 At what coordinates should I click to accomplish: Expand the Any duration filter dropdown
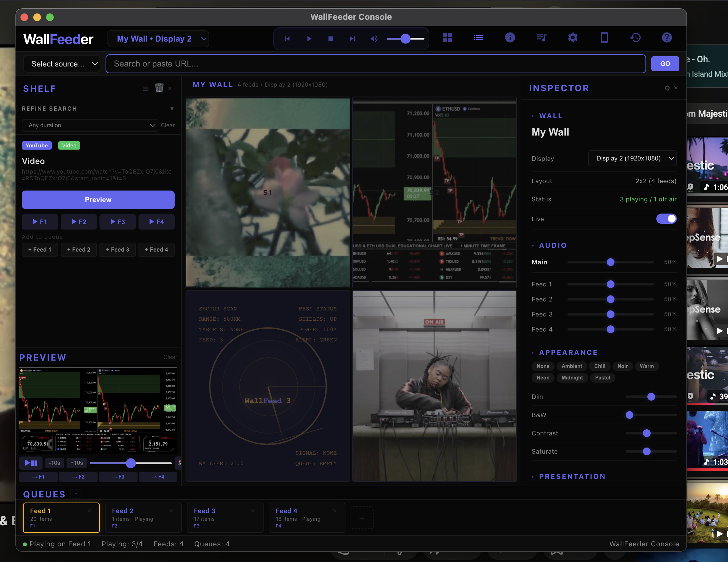pyautogui.click(x=90, y=125)
